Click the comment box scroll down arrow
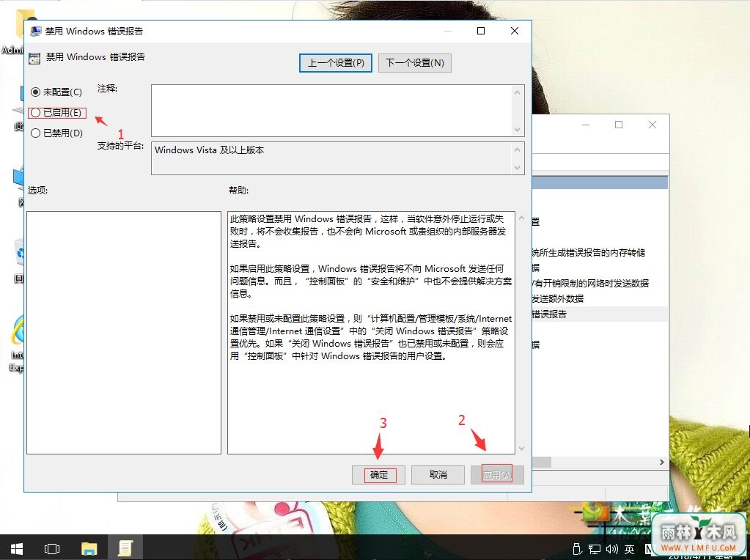This screenshot has height=560, width=750. (517, 130)
